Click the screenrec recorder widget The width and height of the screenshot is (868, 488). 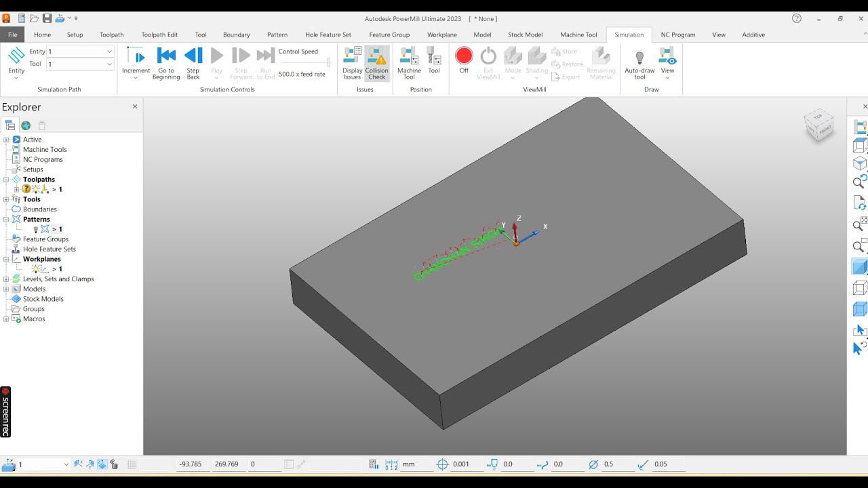pos(5,412)
